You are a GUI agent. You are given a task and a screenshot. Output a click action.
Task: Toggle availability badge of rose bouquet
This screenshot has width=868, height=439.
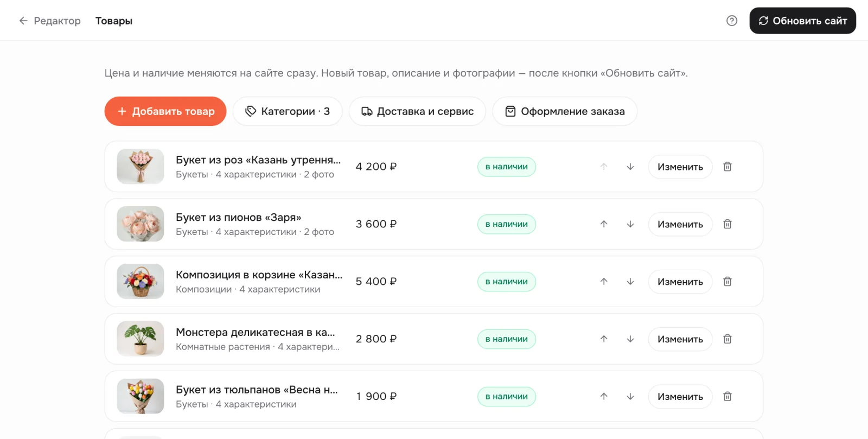tap(507, 167)
